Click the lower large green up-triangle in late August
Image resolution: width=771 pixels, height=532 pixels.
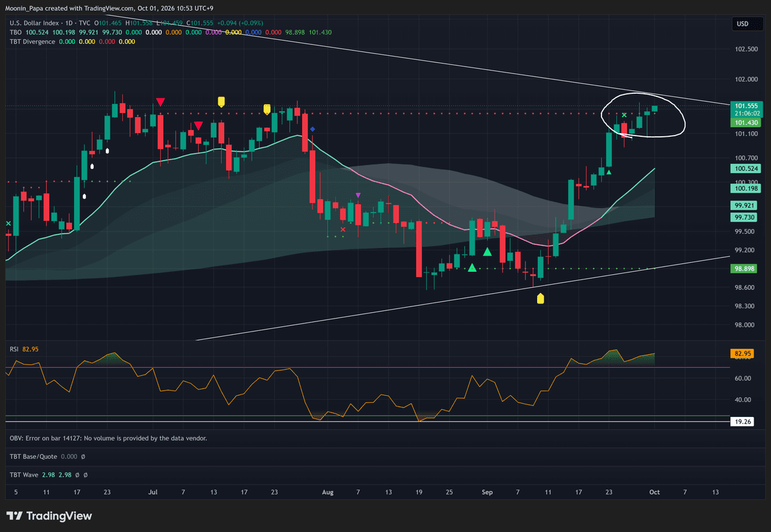(472, 268)
